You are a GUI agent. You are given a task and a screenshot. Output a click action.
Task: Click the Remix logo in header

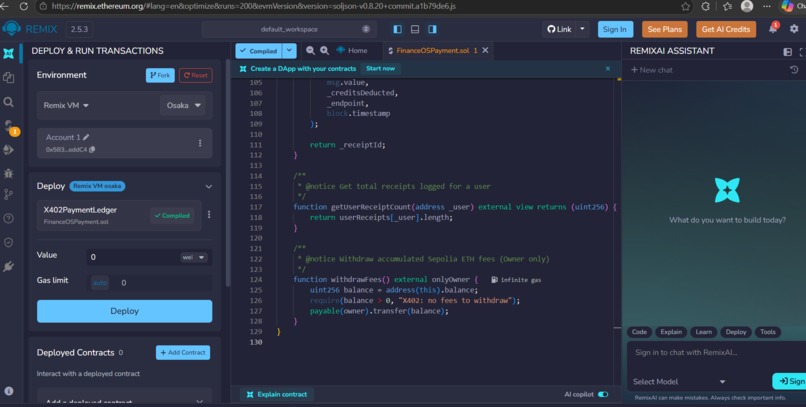pyautogui.click(x=12, y=29)
